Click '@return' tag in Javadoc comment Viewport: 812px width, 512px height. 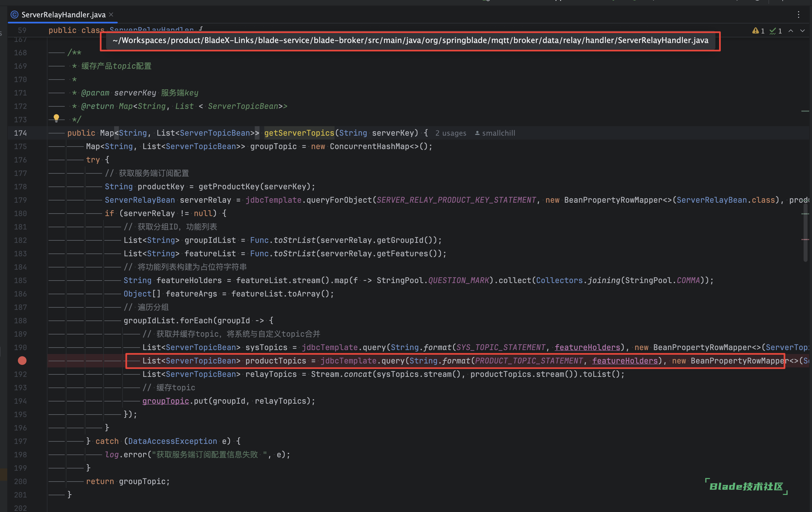(x=98, y=106)
